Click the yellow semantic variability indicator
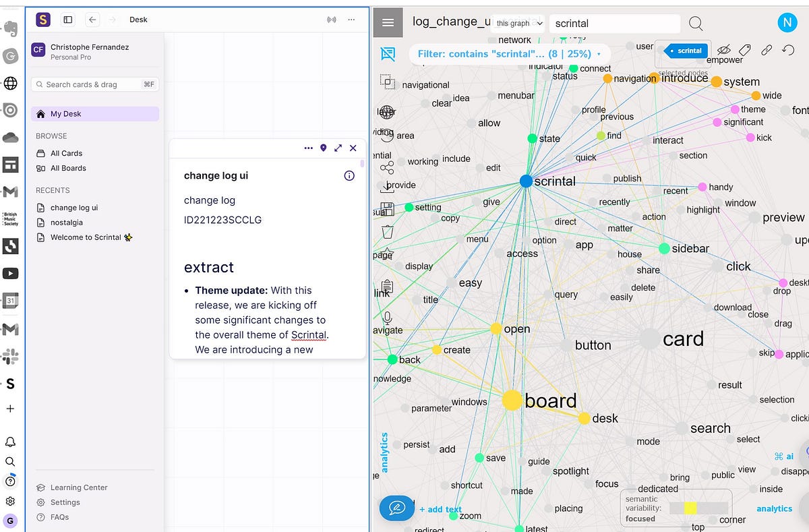This screenshot has width=809, height=532. pyautogui.click(x=690, y=508)
